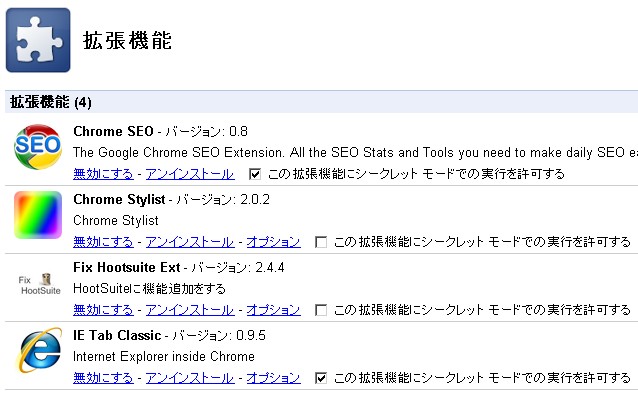This screenshot has width=638, height=396.
Task: Click the Fix Hootsuite Ext incognito label text
Action: 482,310
